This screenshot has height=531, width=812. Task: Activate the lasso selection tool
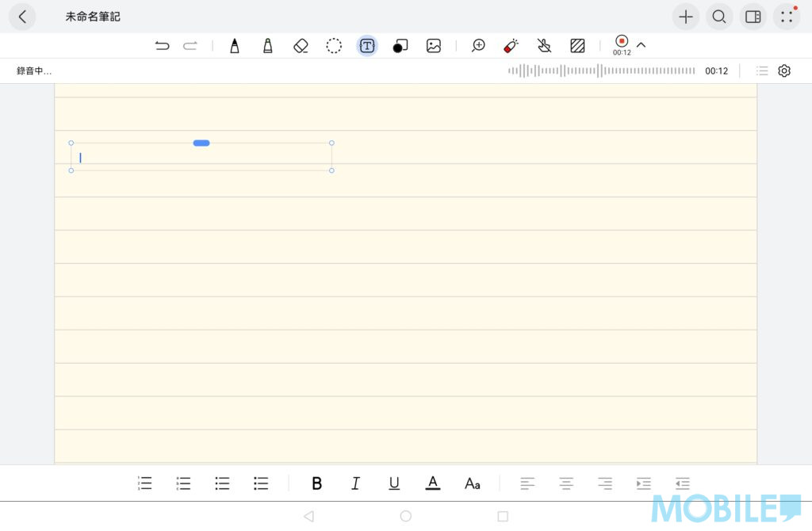click(334, 46)
